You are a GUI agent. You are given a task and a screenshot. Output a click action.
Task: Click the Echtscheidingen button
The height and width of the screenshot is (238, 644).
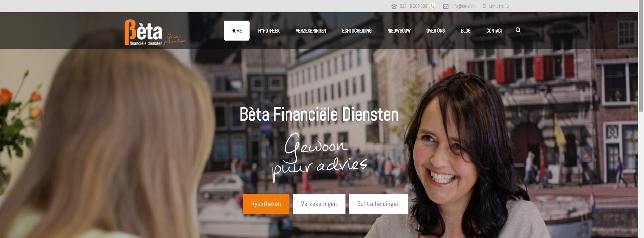tap(379, 204)
